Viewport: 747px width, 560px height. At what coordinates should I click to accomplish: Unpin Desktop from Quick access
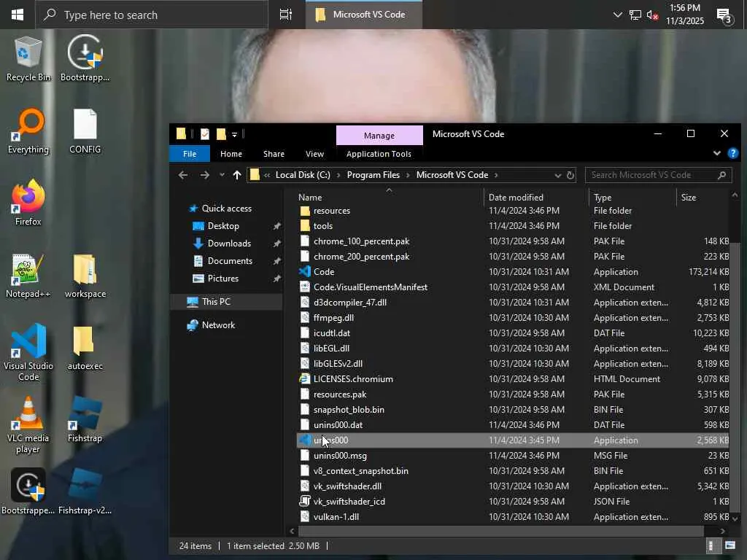point(276,226)
